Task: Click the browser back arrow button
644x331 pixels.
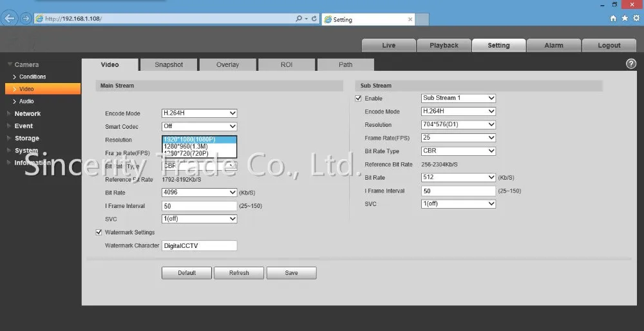Action: coord(9,19)
